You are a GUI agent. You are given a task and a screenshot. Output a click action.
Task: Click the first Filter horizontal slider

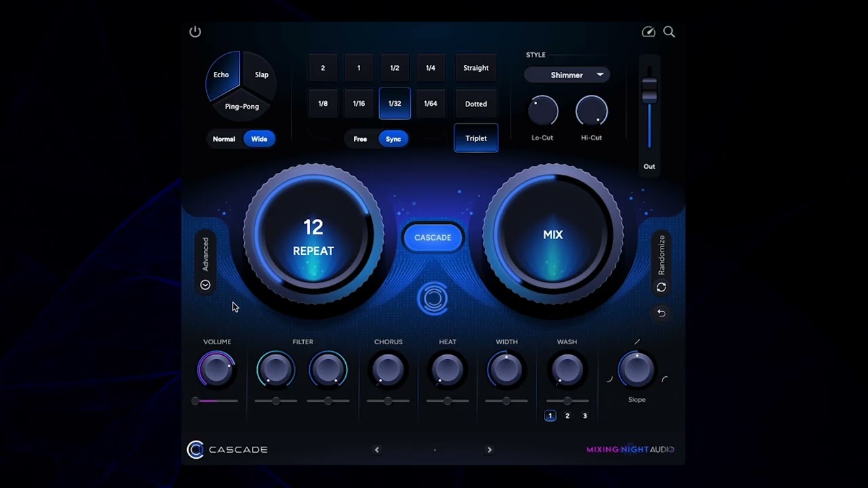276,401
